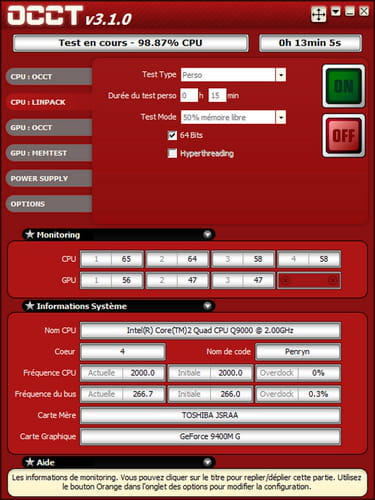Click the star icon beside Monitoring
This screenshot has width=375, height=500.
(x=30, y=234)
